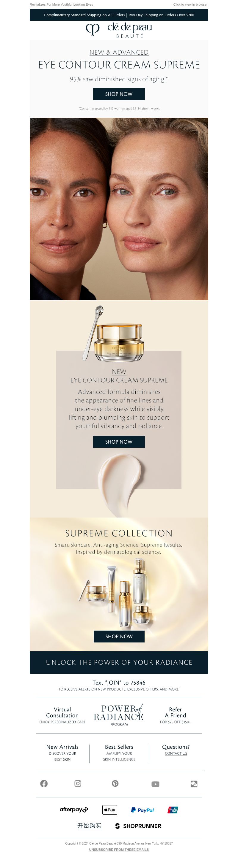The width and height of the screenshot is (238, 868).
Task: Open the Instagram social icon
Action: tap(78, 783)
